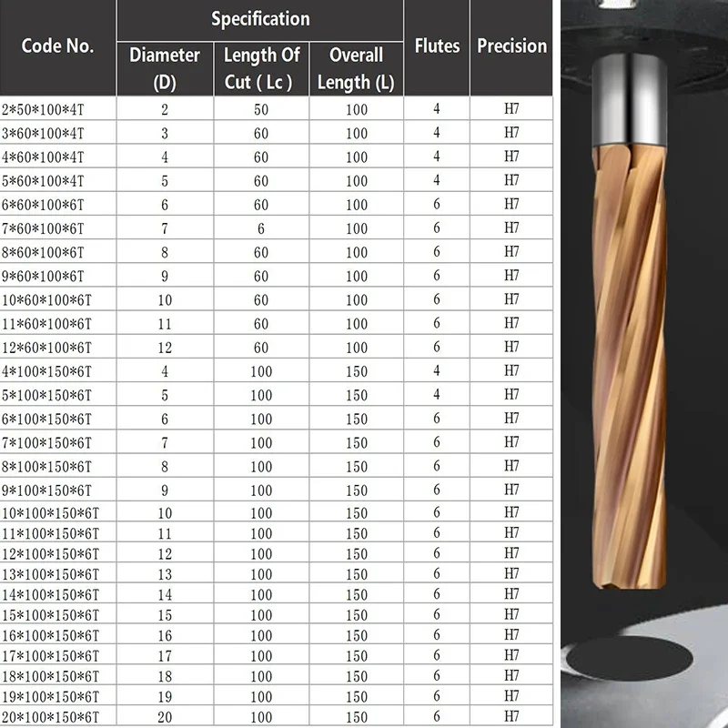Click the Overall Length (L) header

click(x=356, y=69)
